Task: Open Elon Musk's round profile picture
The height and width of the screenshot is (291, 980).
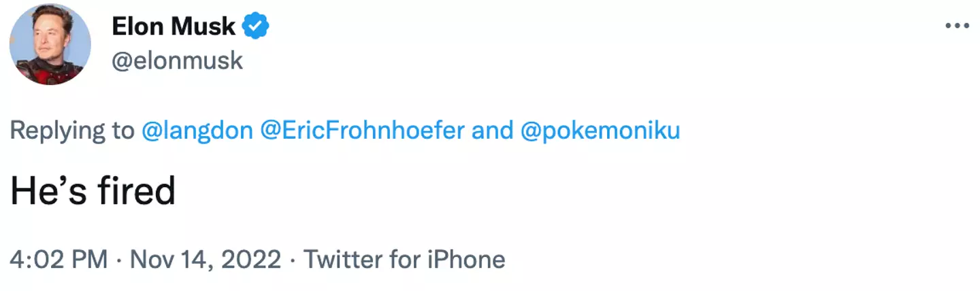Action: [x=50, y=44]
